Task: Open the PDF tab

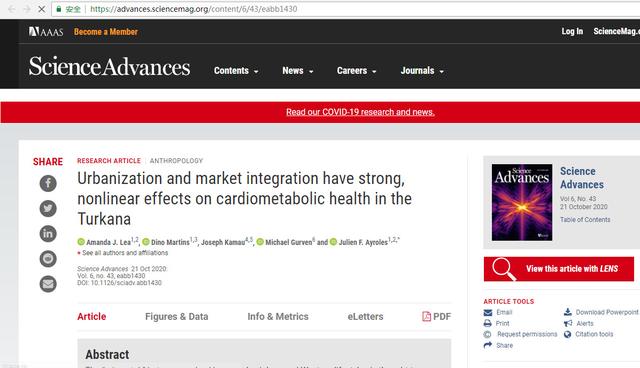Action: (x=437, y=317)
